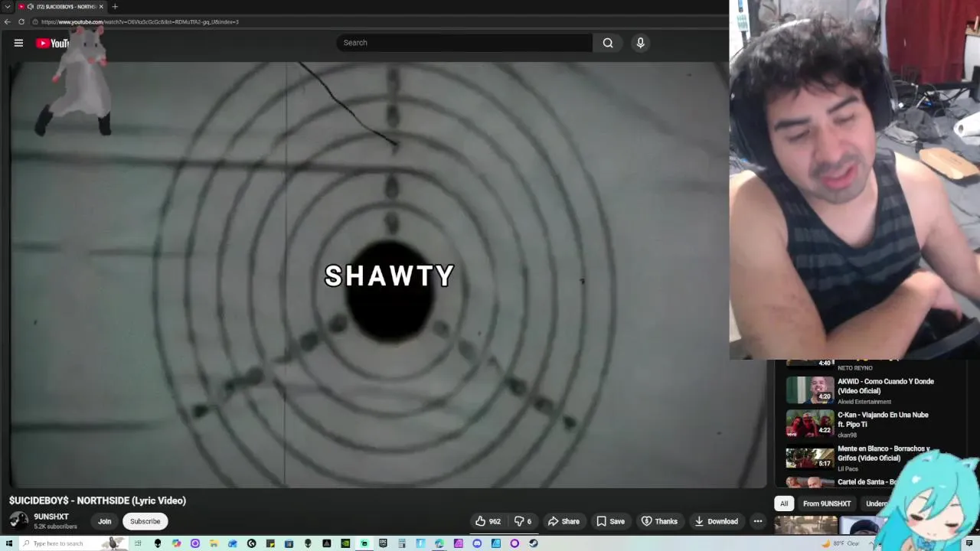The width and height of the screenshot is (980, 551).
Task: Open Microsoft Store from the taskbar
Action: click(x=289, y=543)
